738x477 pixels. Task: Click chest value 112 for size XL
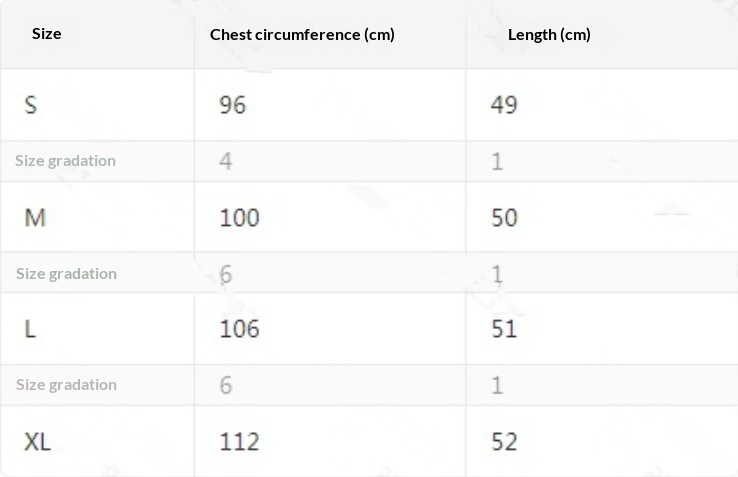click(239, 441)
